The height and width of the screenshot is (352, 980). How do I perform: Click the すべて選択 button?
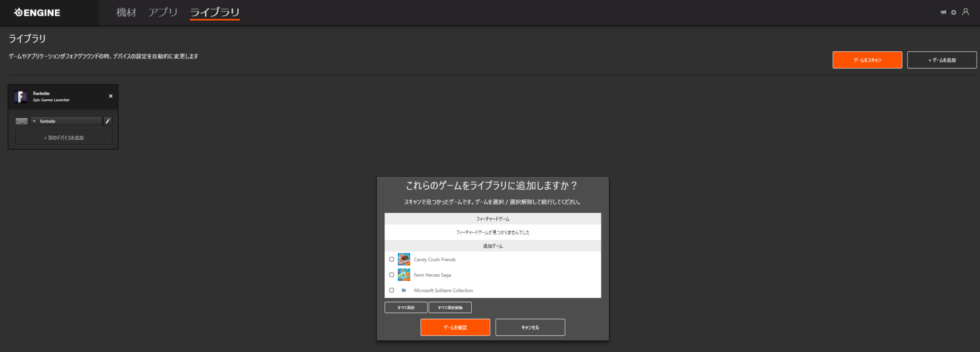[x=406, y=307]
